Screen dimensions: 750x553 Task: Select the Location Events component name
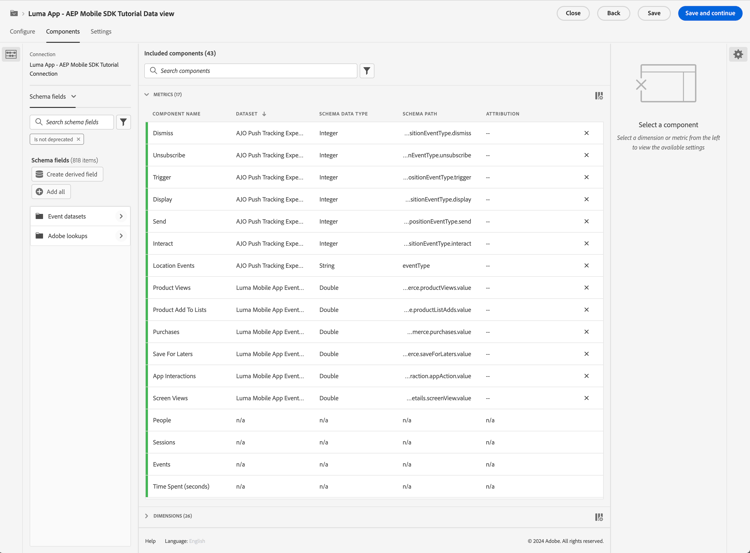tap(174, 265)
